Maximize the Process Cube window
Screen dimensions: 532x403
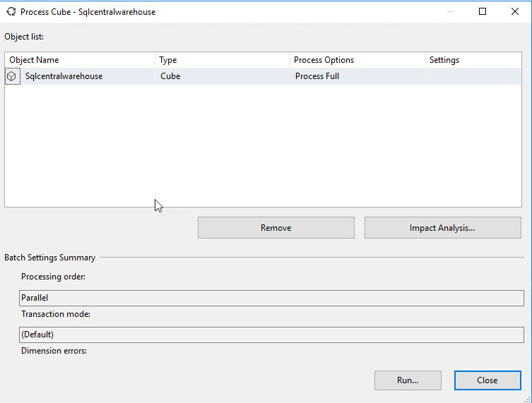coord(483,11)
